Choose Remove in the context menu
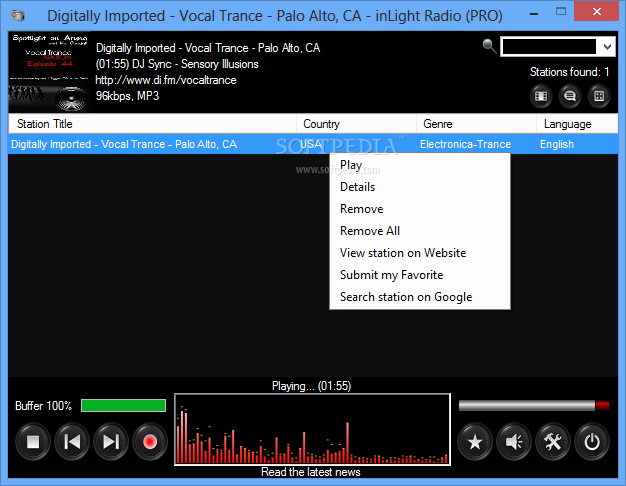Viewport: 626px width, 486px height. (x=420, y=209)
